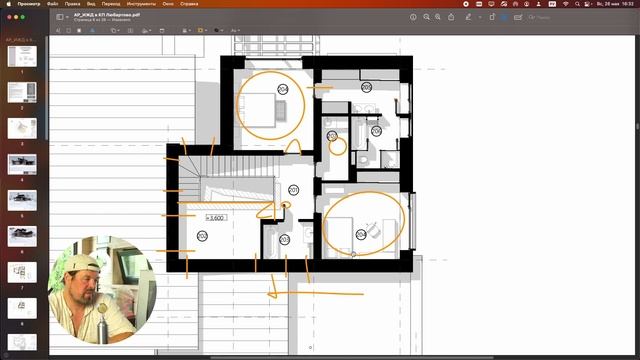Open the Wi-Fi menu bar icon
The width and height of the screenshot is (640, 360).
pos(566,4)
